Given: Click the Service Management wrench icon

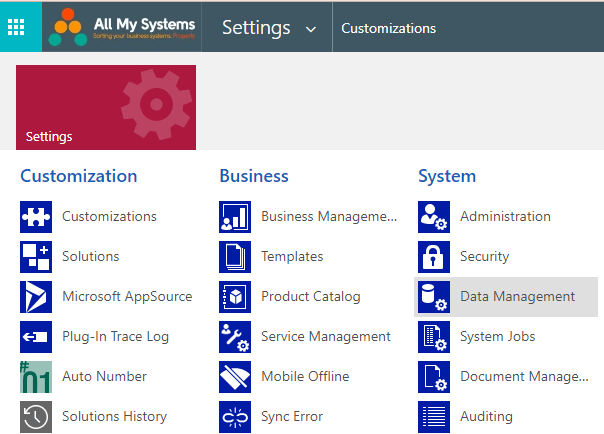Looking at the screenshot, I should [x=235, y=337].
